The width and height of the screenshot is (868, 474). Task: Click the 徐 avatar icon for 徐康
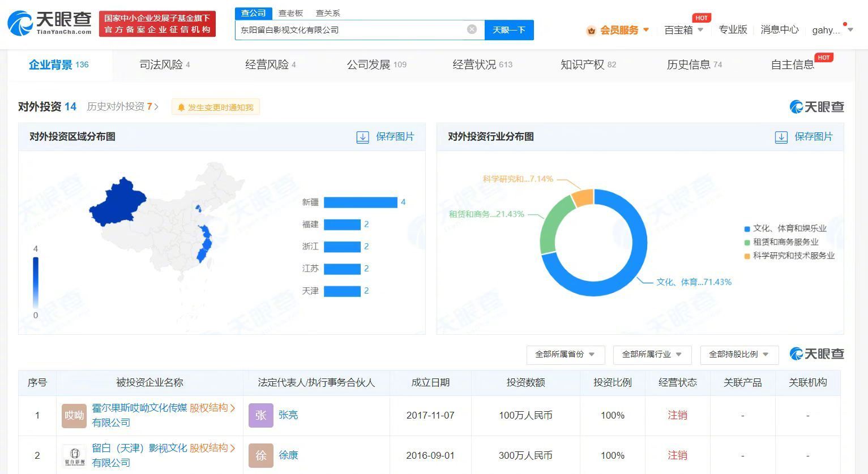pos(260,455)
